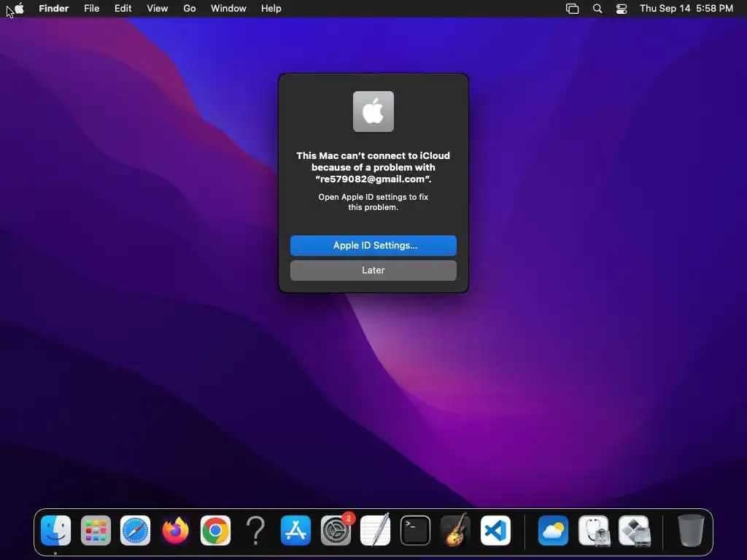Open the Go menu
The height and width of the screenshot is (560, 747).
click(190, 9)
